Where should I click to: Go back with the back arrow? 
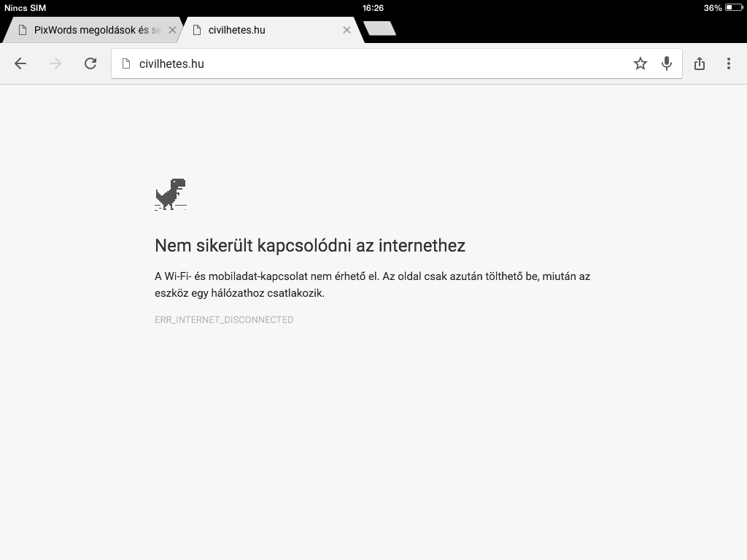click(20, 63)
